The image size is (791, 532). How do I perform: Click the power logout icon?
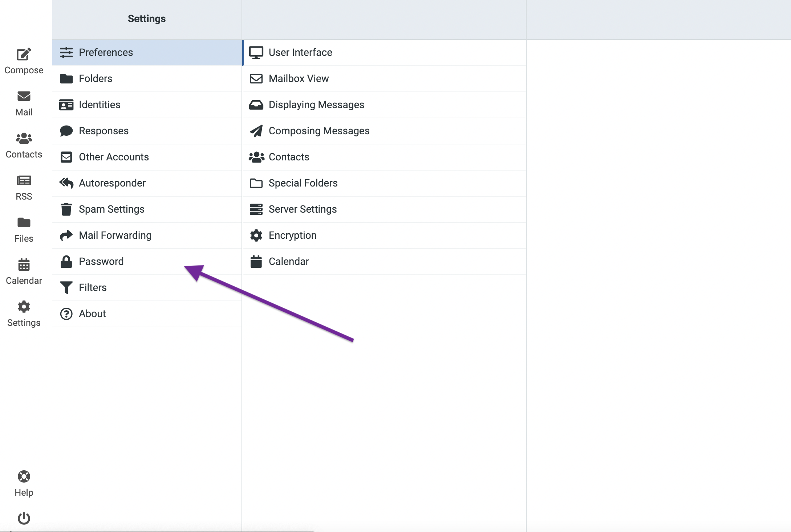click(x=24, y=518)
